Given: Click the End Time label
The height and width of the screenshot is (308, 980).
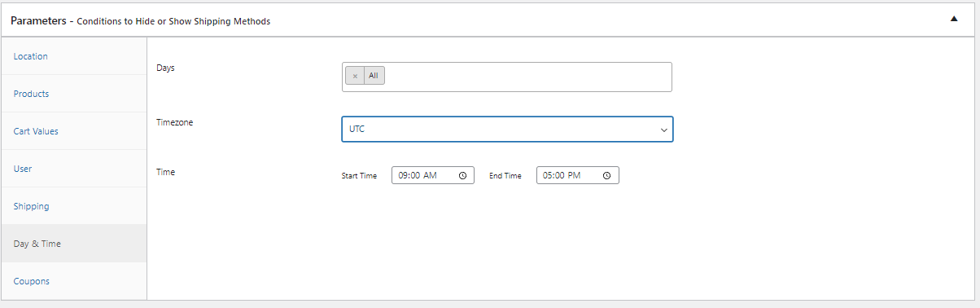Looking at the screenshot, I should [505, 176].
